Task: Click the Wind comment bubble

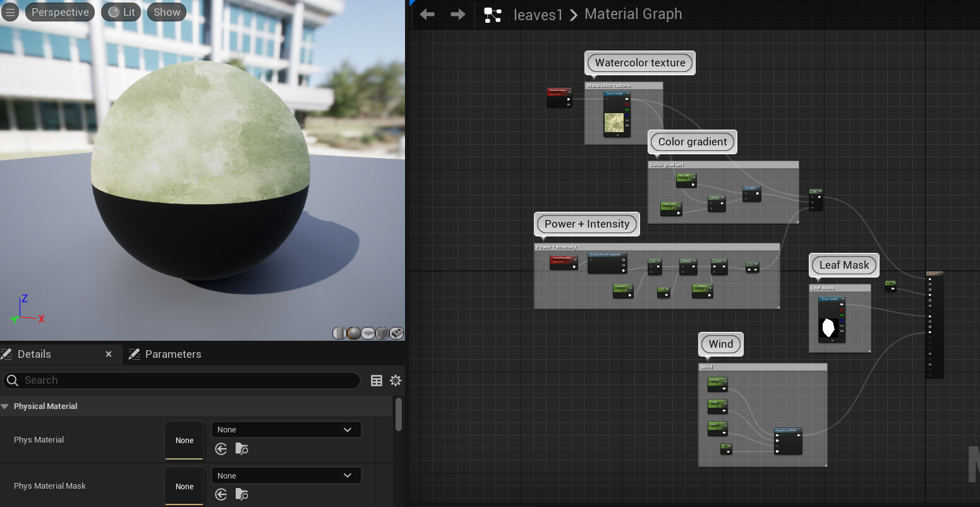Action: 721,344
